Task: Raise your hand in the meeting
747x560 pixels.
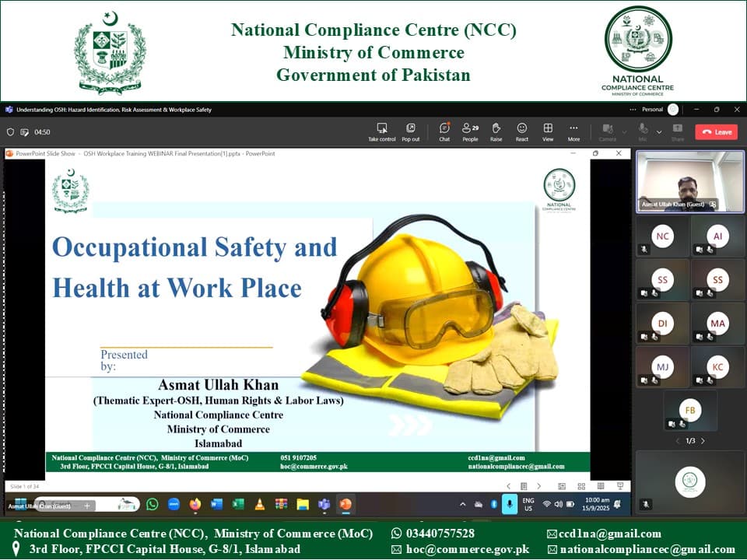Action: tap(495, 131)
